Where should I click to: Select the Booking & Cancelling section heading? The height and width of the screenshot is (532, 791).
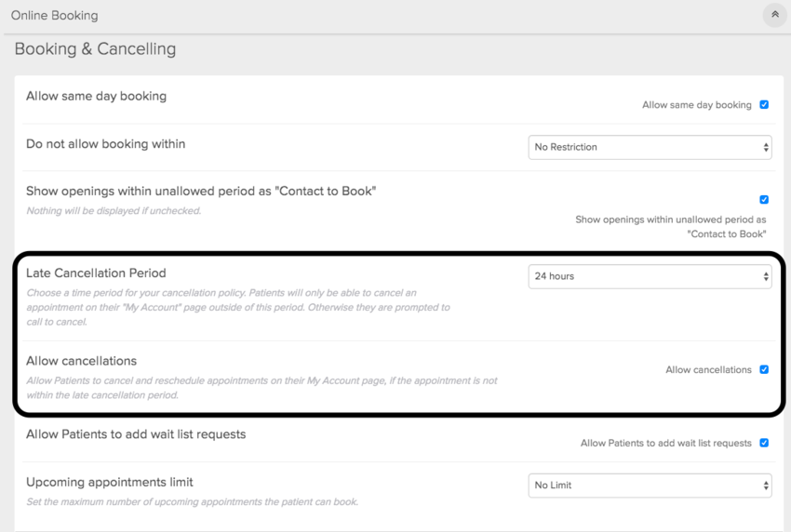point(95,49)
